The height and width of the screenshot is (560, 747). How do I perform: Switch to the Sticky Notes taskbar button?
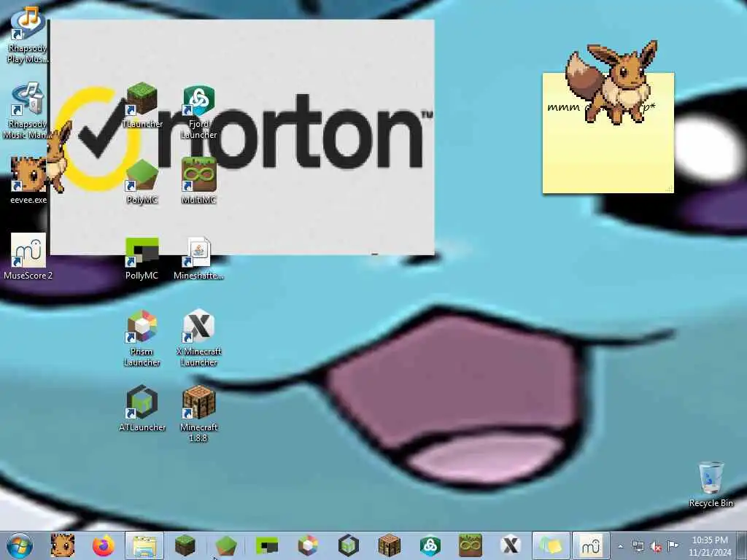(551, 545)
